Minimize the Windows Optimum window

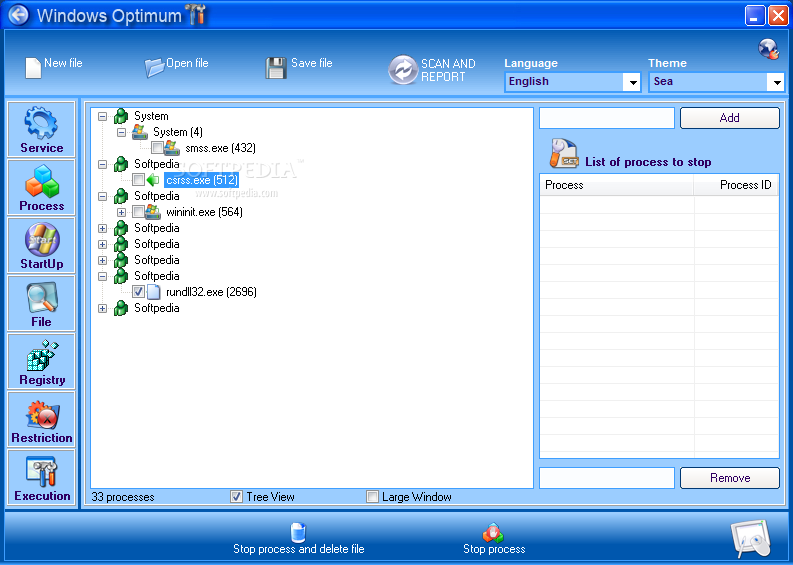tap(755, 15)
